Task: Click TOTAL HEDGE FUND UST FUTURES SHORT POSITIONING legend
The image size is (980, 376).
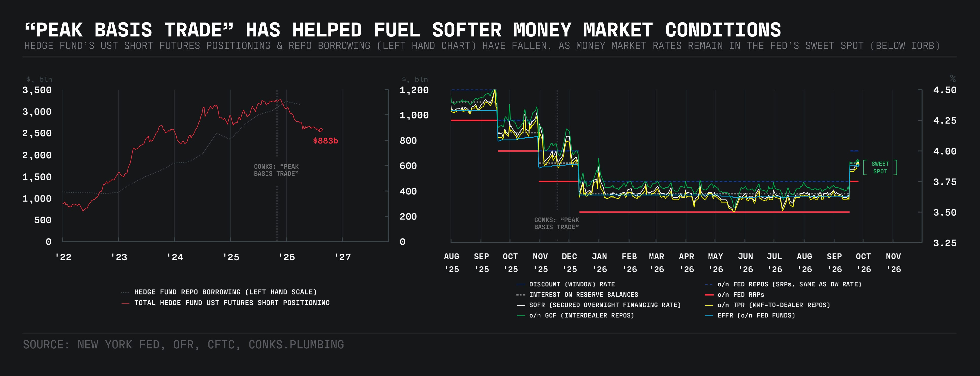Action: click(225, 303)
